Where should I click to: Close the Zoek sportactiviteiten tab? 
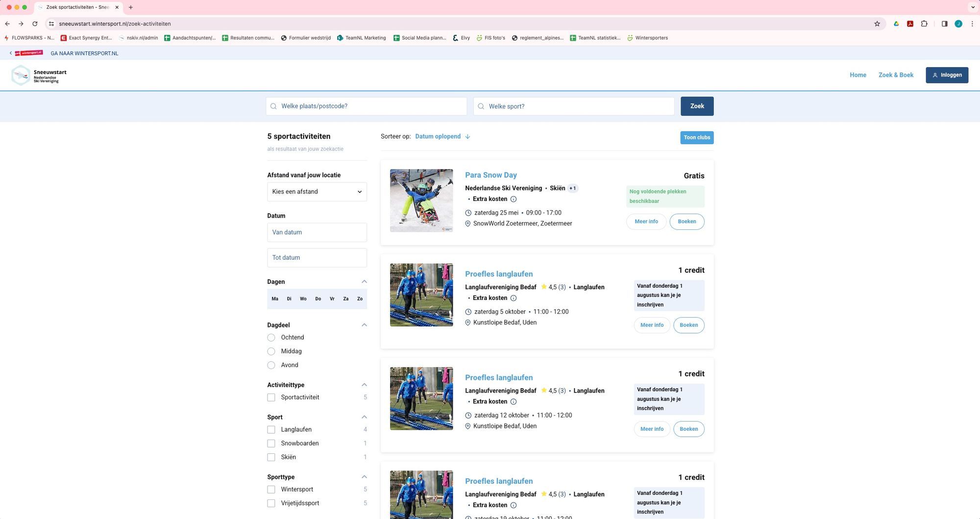(117, 7)
